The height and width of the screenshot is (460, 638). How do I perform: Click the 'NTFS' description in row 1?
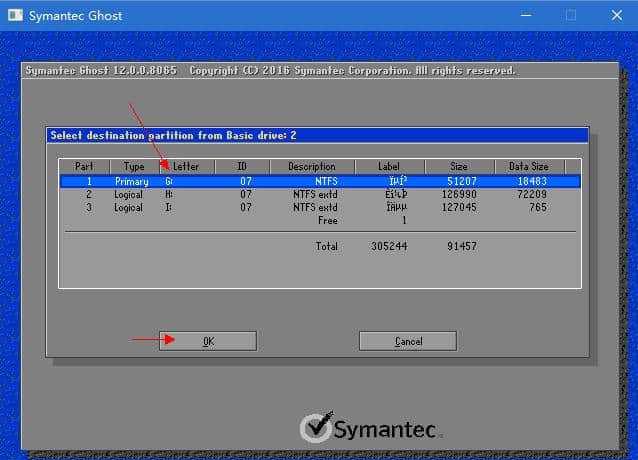pyautogui.click(x=326, y=181)
